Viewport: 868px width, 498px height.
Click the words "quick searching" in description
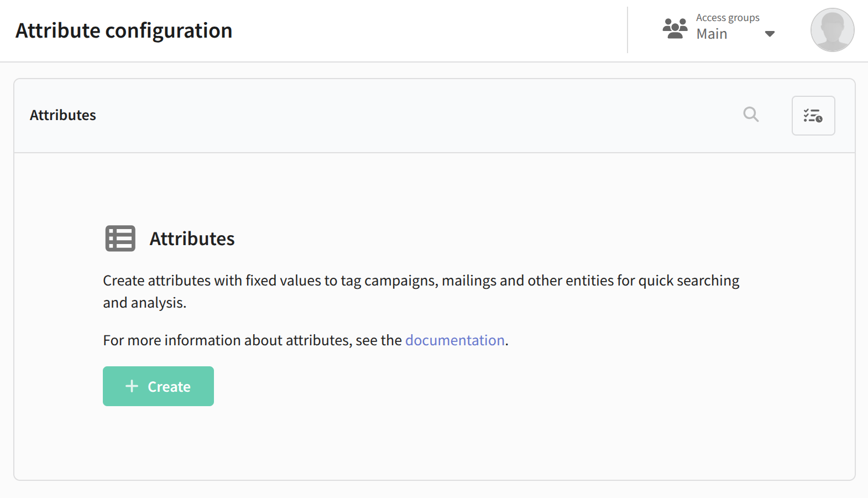(688, 281)
